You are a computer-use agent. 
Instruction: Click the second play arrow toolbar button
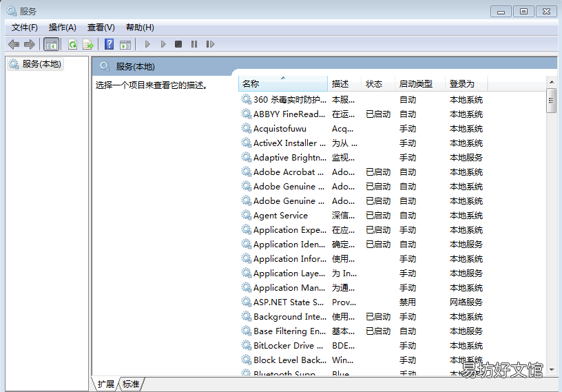pos(163,44)
